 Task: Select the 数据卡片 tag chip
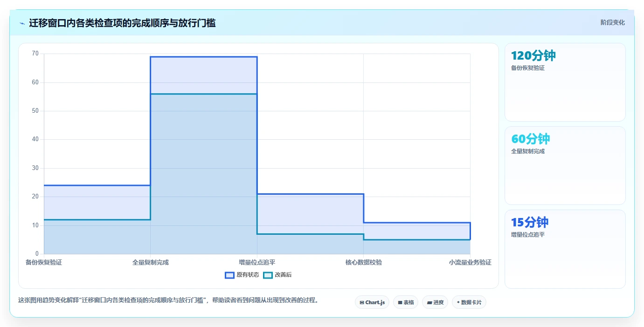469,302
